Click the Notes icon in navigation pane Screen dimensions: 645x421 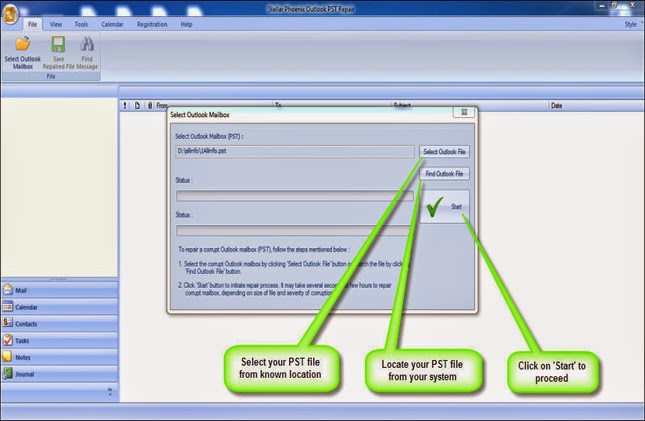[x=8, y=357]
